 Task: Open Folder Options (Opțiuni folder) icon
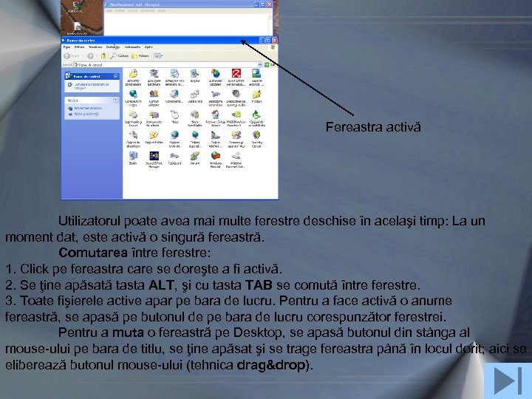pos(154,135)
